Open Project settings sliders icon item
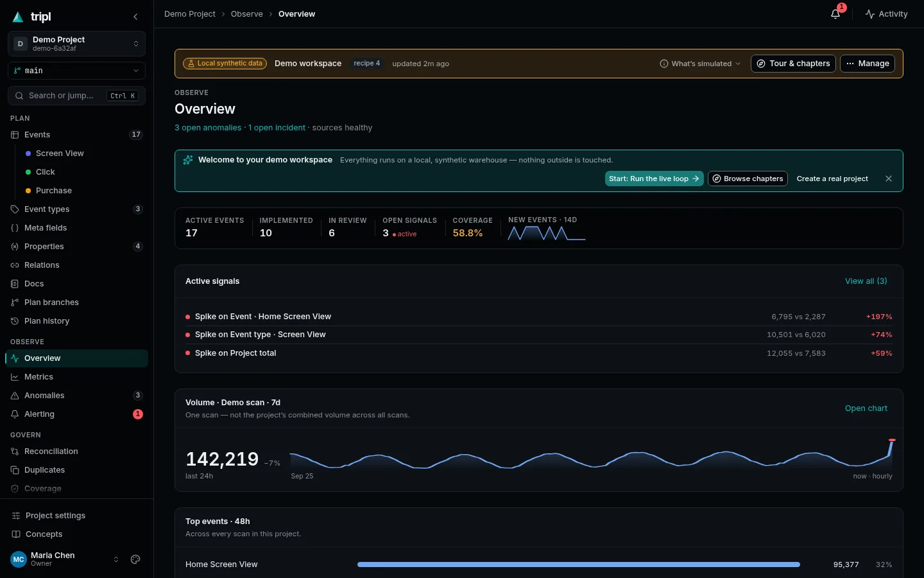 pyautogui.click(x=76, y=516)
